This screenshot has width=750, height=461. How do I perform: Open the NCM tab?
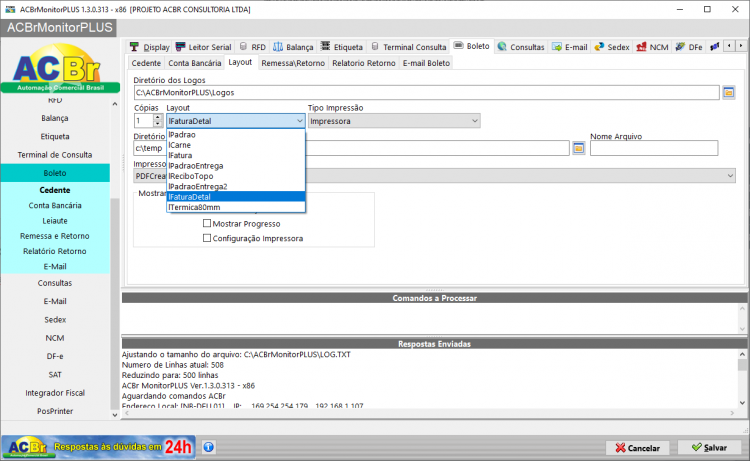point(652,47)
